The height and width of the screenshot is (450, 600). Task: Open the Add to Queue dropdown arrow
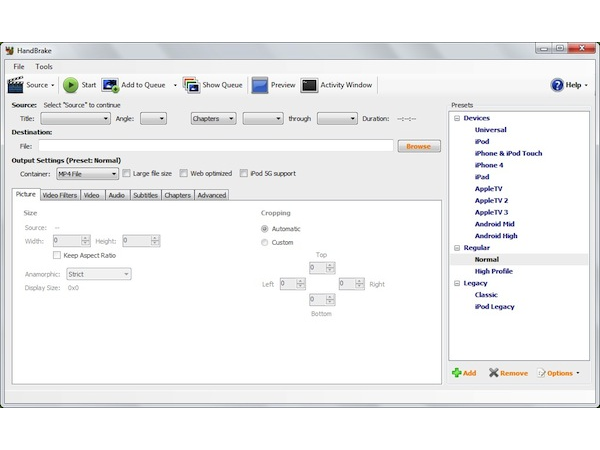(175, 85)
